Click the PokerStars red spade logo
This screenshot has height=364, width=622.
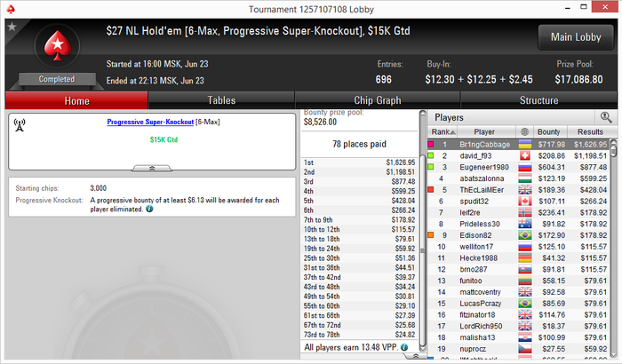pyautogui.click(x=58, y=46)
